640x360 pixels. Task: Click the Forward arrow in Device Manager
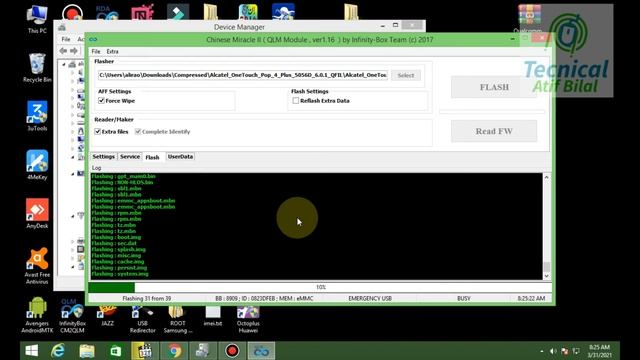(x=74, y=51)
